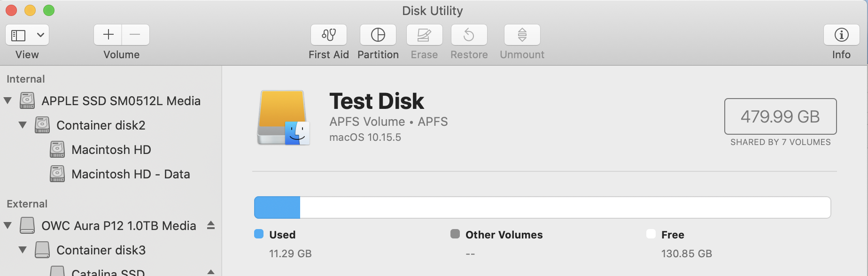
Task: Run First Aid on the disk
Action: [x=329, y=35]
